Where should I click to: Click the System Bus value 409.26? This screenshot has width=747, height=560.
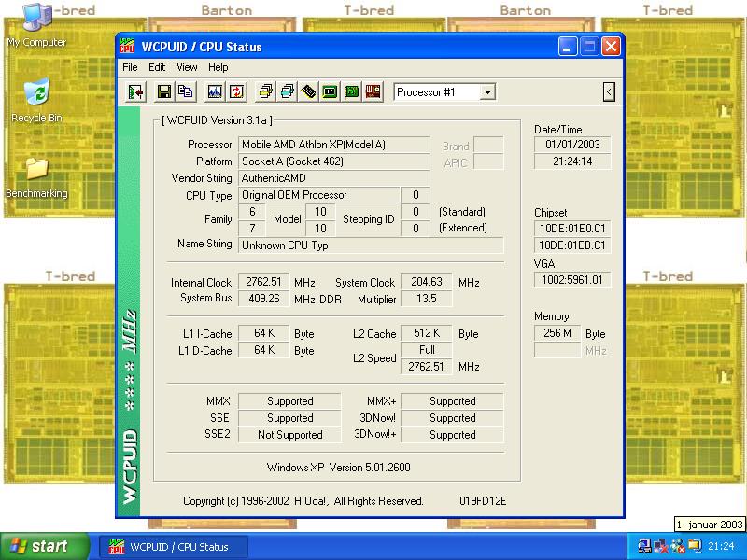[x=263, y=299]
